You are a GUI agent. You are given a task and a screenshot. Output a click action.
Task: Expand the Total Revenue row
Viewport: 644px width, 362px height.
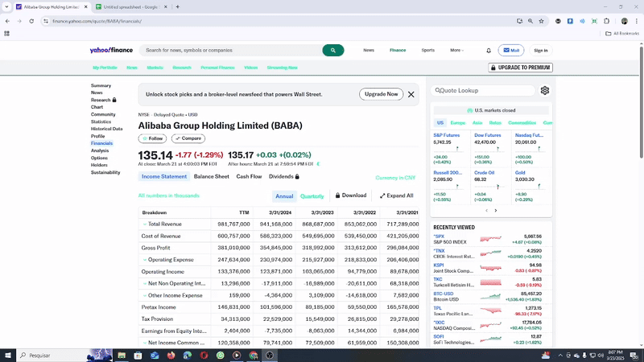(145, 224)
